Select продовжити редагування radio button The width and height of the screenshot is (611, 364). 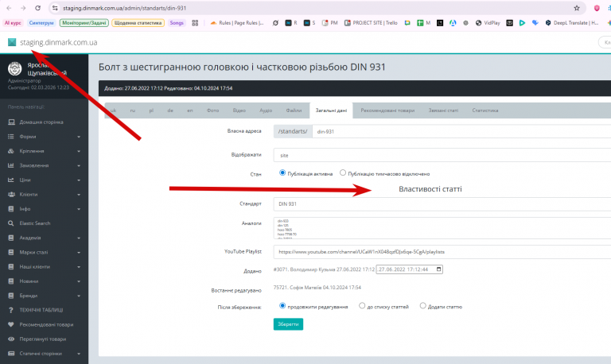(282, 306)
